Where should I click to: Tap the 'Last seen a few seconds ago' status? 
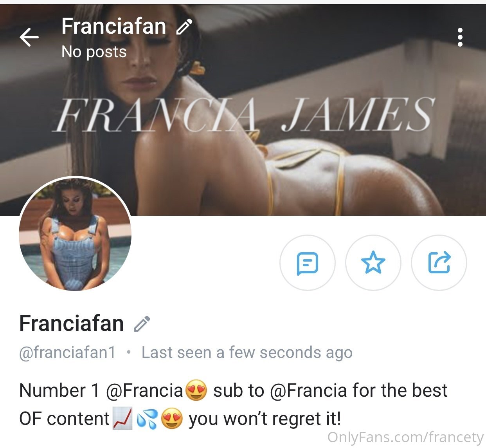click(x=247, y=352)
